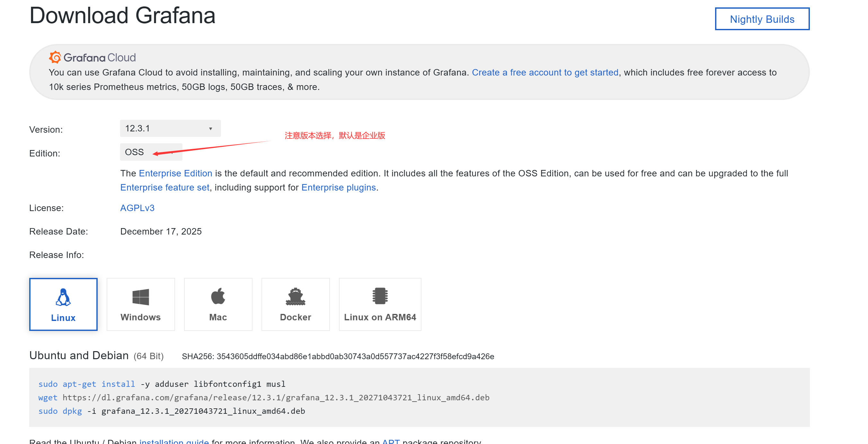Open the Enterprise feature set link

pyautogui.click(x=165, y=187)
